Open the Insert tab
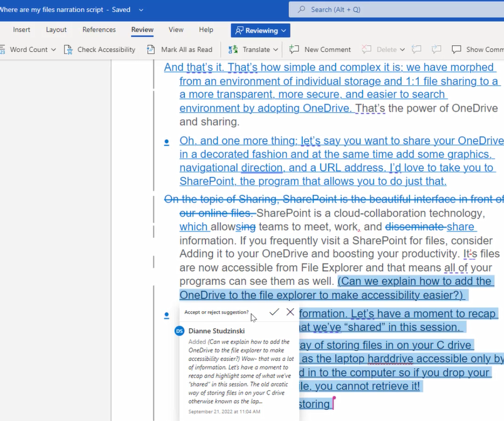The image size is (504, 421). click(21, 29)
